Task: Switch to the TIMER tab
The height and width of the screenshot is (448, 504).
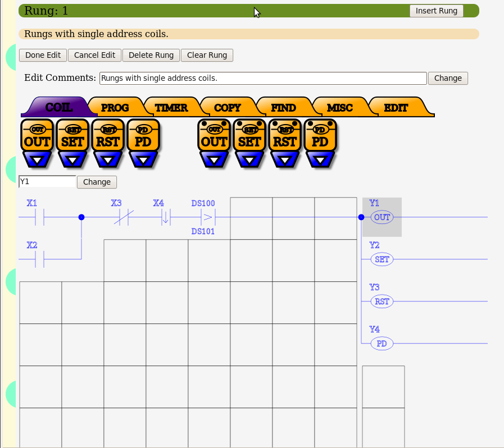Action: point(171,107)
